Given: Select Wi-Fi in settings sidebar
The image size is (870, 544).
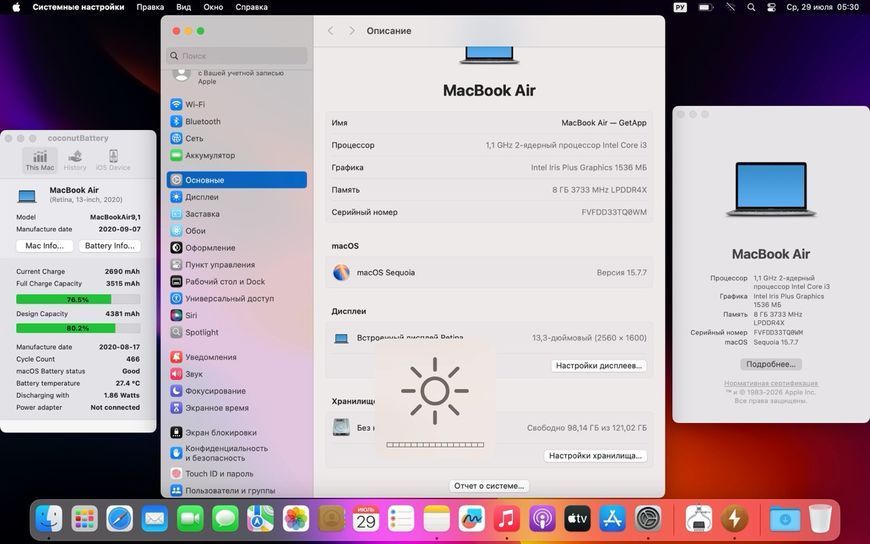Looking at the screenshot, I should pyautogui.click(x=236, y=104).
